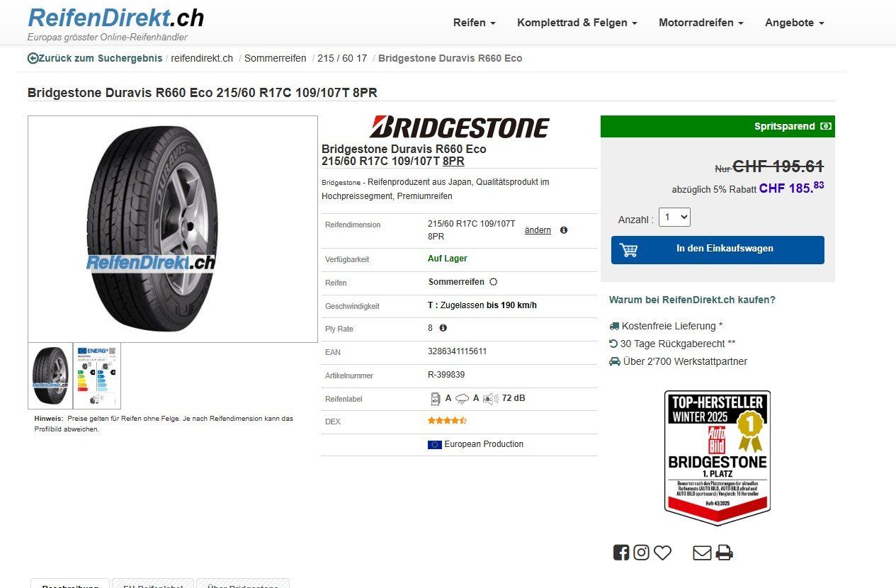Switch to the EU-Reifenlabel tab
Viewport: 896px width, 588px height.
point(153,583)
